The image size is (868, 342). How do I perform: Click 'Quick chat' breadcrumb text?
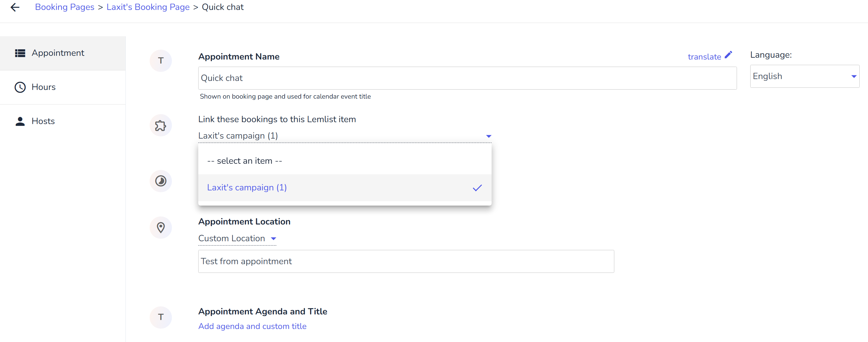(x=223, y=7)
